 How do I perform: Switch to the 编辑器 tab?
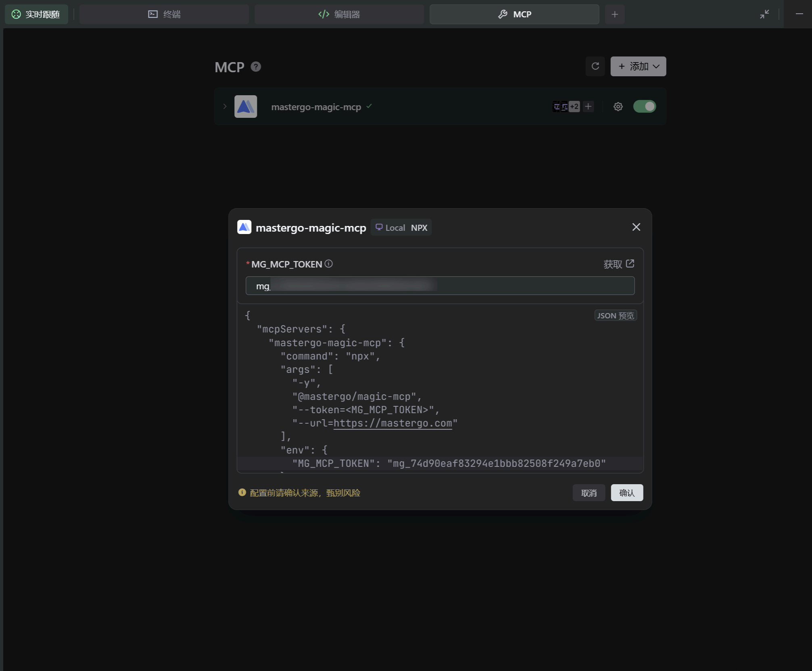point(339,15)
